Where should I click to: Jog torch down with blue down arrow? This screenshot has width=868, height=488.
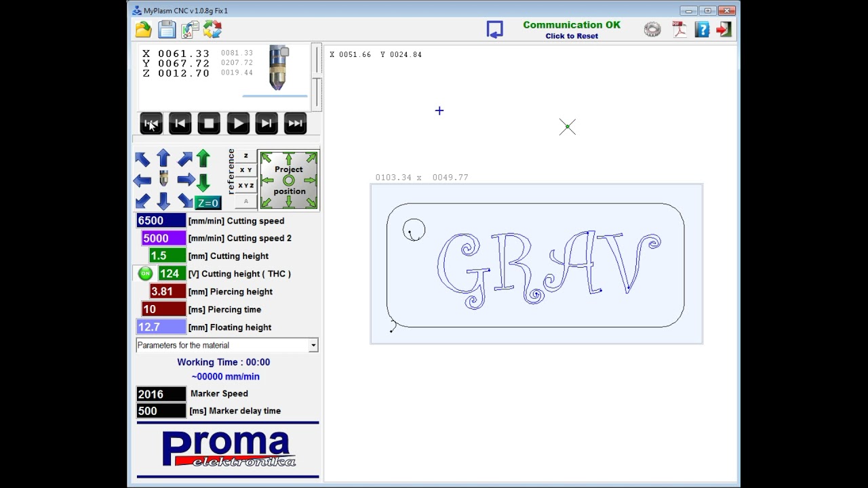(x=163, y=201)
